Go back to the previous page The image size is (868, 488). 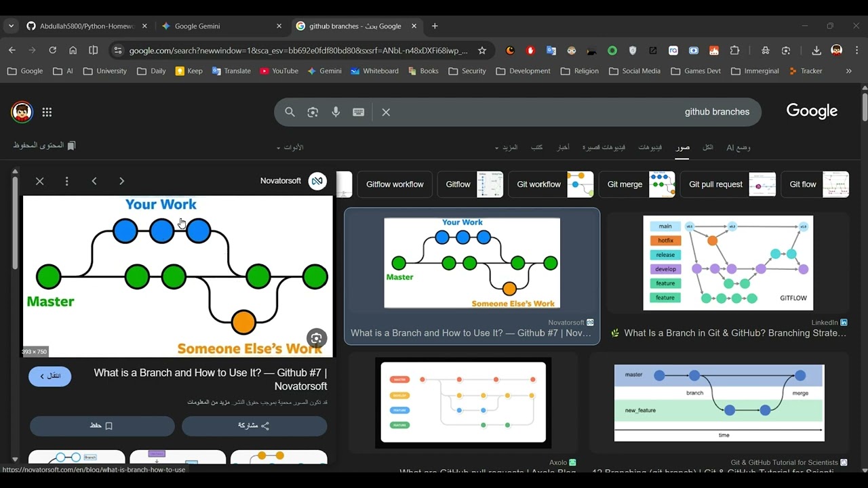[12, 50]
